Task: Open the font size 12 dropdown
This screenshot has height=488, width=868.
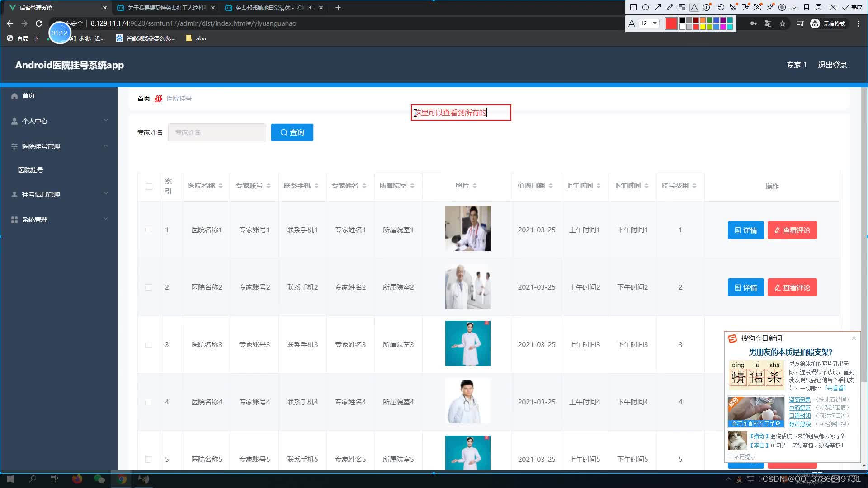Action: point(649,23)
